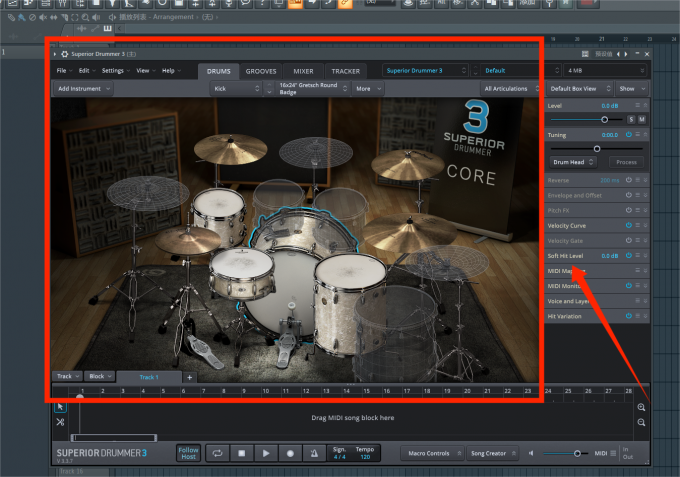Viewport: 680px width, 477px height.
Task: Open the Kick instrument selector dropdown
Action: (235, 89)
